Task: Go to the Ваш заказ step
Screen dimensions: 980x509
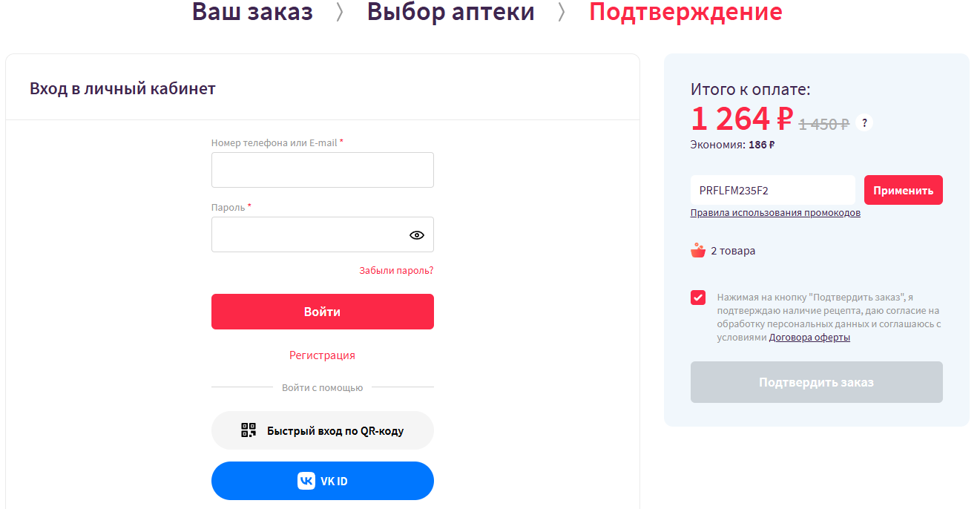Action: point(252,13)
